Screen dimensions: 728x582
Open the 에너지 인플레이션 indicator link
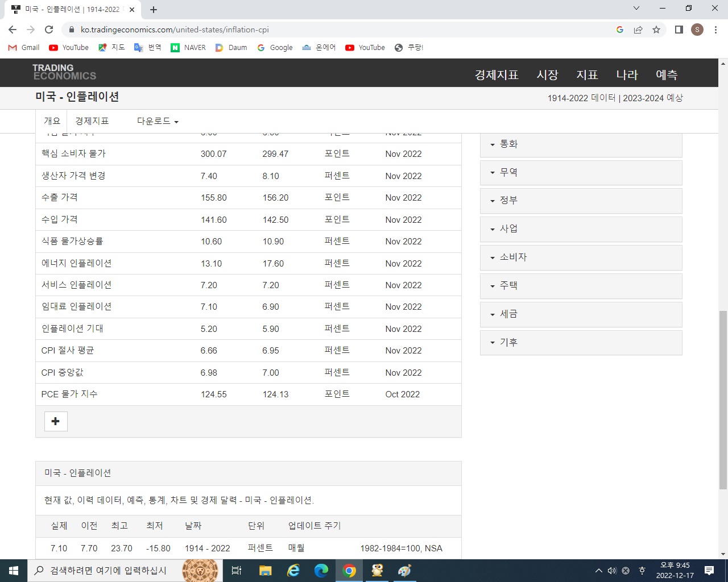(x=76, y=263)
